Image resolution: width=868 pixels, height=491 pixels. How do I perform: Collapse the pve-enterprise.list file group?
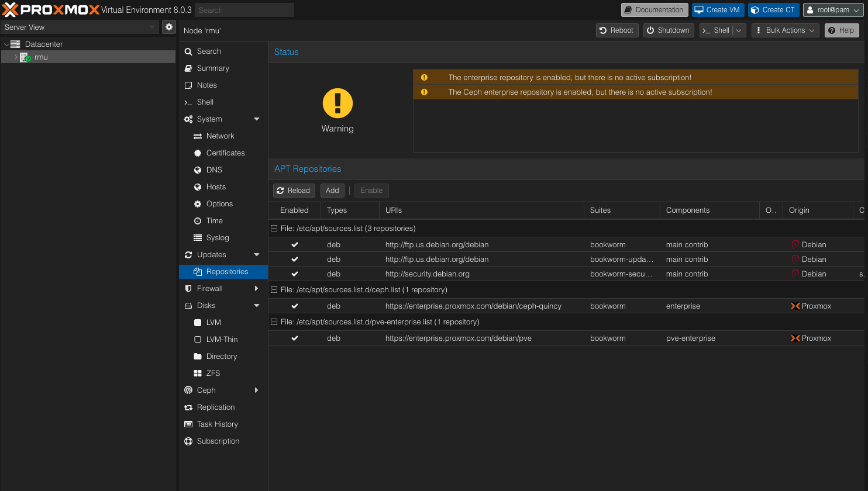pos(274,322)
